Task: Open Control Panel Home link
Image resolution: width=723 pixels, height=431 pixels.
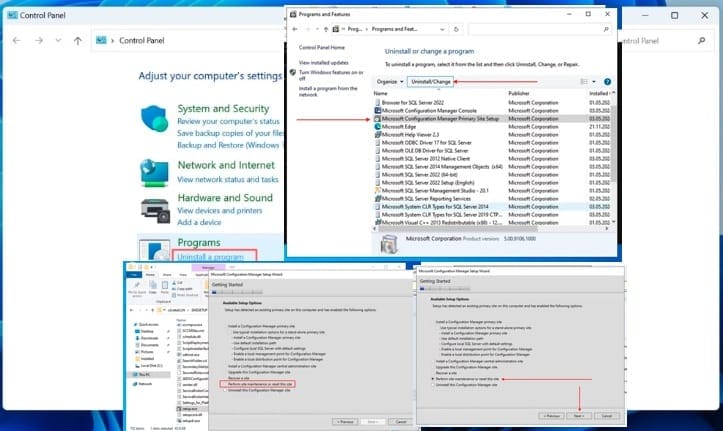Action: 322,47
